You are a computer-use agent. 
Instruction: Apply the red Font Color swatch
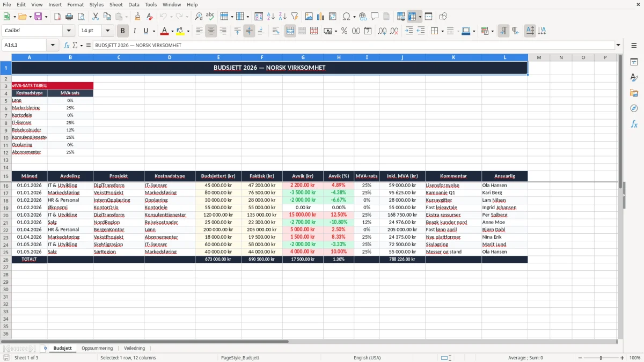[x=165, y=31]
